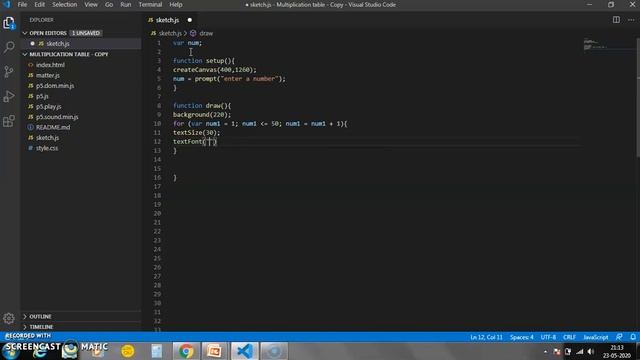640x360 pixels.
Task: Change encoding via UTF-8 status item
Action: [548, 337]
